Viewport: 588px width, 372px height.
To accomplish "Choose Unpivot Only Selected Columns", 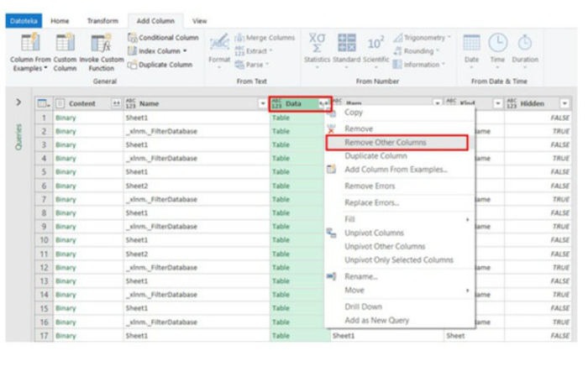I will click(400, 259).
